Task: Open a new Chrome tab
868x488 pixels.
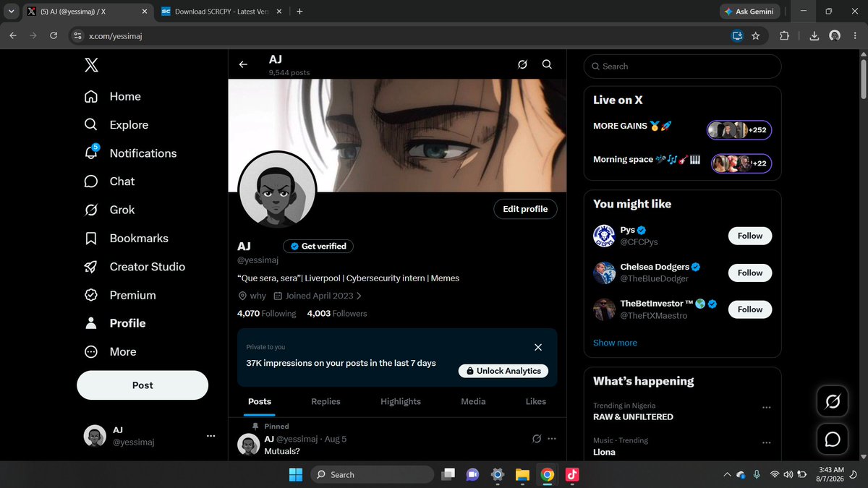Action: (299, 12)
